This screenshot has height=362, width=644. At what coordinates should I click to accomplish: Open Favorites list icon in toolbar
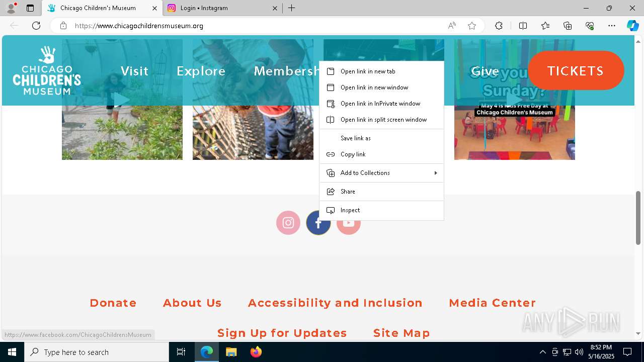tap(545, 26)
